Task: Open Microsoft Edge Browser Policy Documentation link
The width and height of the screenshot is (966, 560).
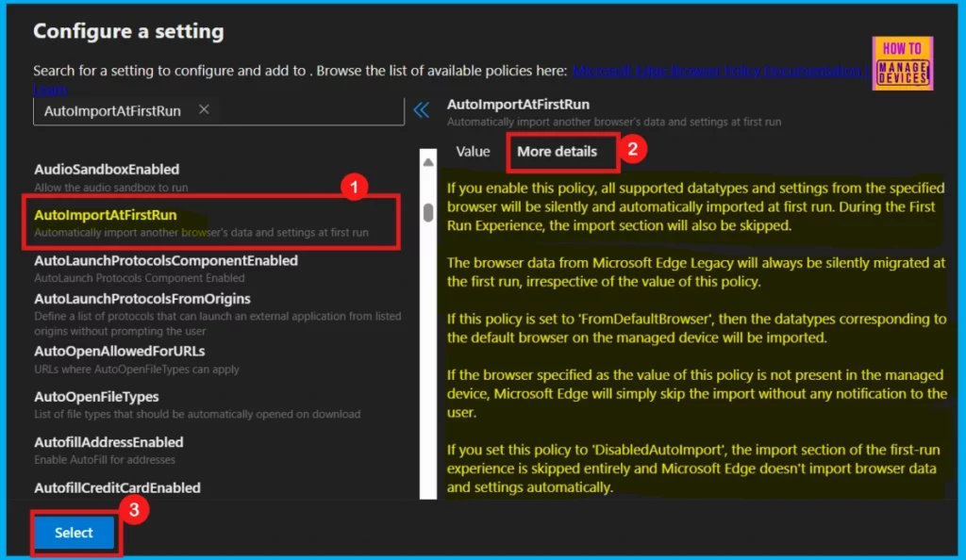Action: (721, 71)
